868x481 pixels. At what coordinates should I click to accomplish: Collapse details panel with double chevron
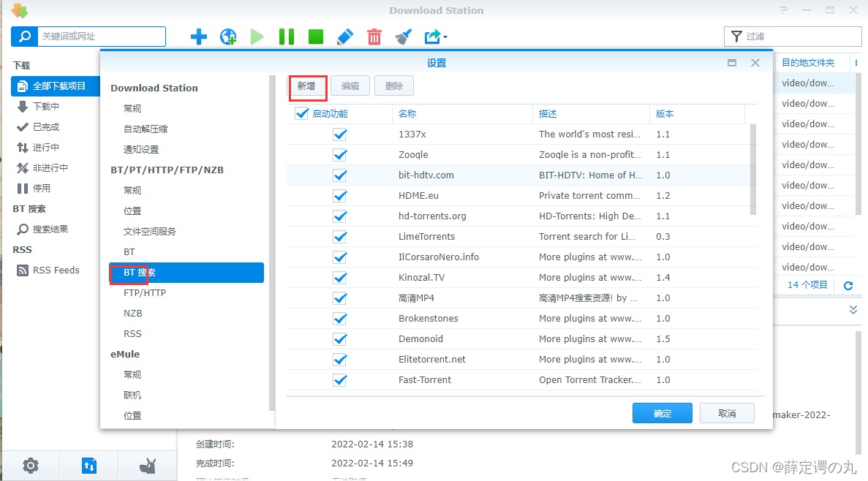[x=853, y=310]
